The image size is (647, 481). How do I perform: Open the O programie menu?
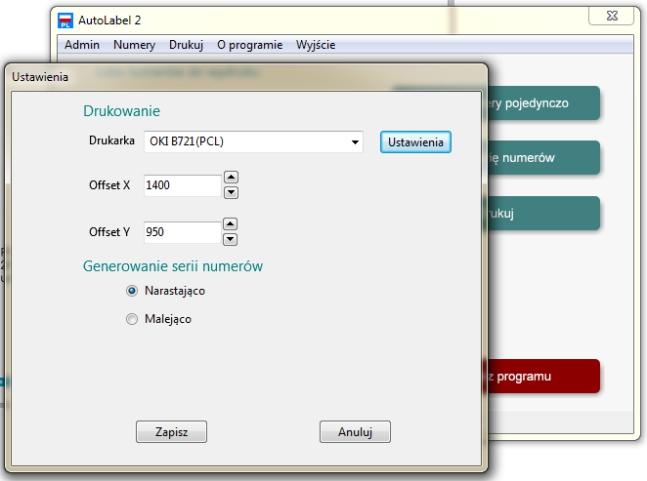pyautogui.click(x=250, y=45)
